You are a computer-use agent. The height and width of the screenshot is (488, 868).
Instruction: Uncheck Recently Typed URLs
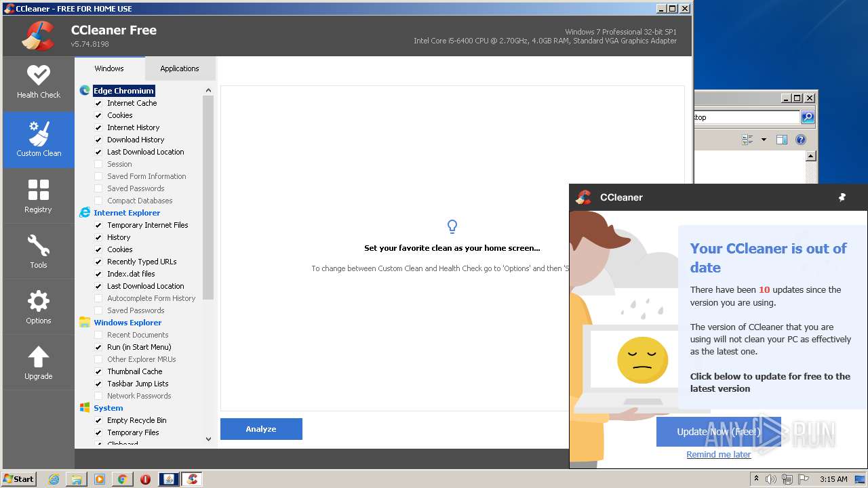[98, 262]
